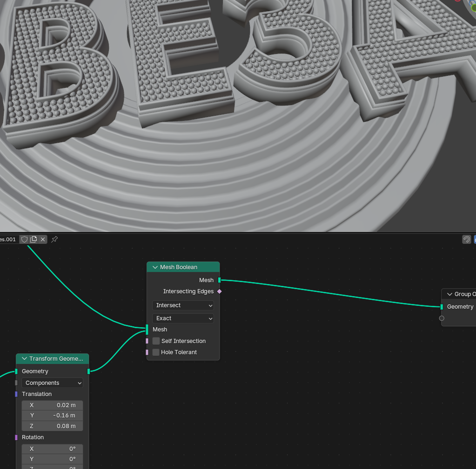Click the Rotation socket
476x469 pixels.
point(16,437)
